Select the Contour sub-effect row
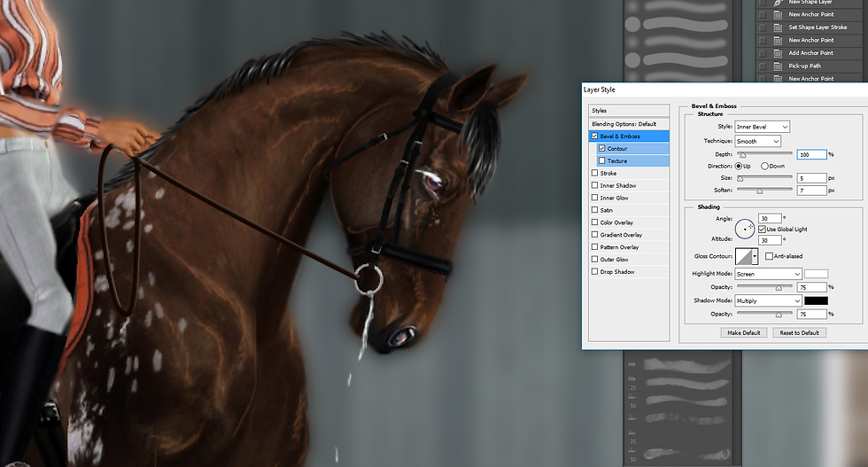This screenshot has height=467, width=868. 632,149
